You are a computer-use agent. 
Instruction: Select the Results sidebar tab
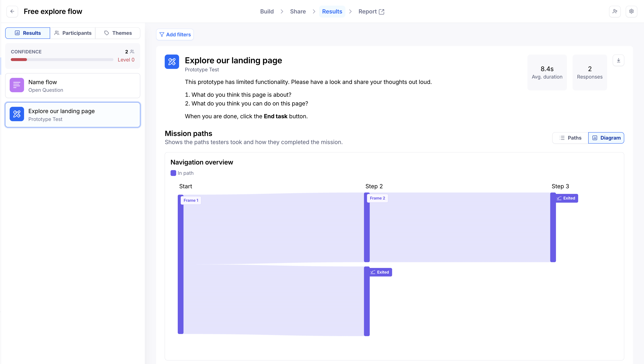(28, 33)
